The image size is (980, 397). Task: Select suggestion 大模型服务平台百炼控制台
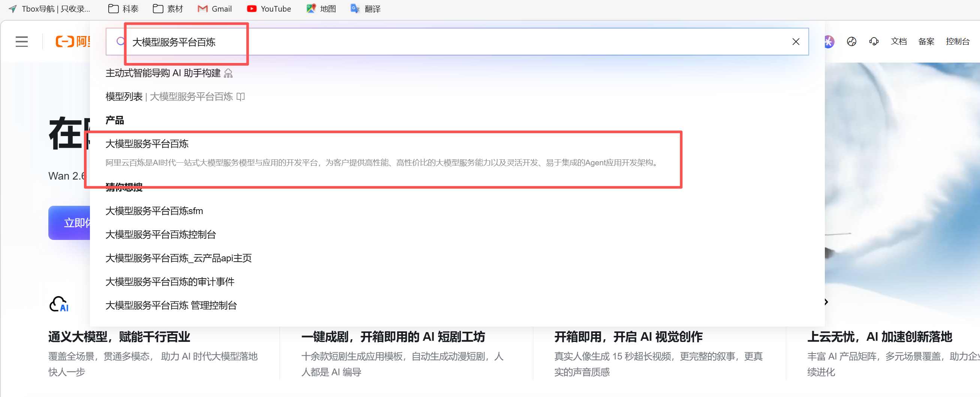click(160, 234)
